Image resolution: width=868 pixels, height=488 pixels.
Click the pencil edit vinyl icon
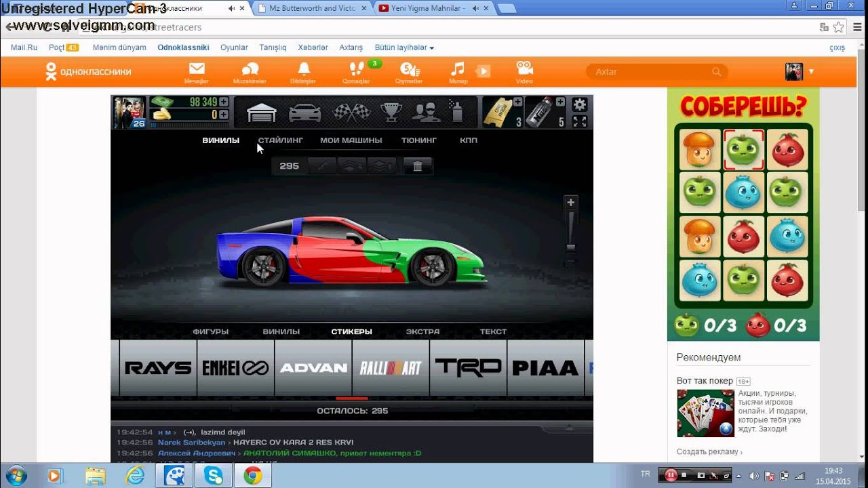coord(322,166)
